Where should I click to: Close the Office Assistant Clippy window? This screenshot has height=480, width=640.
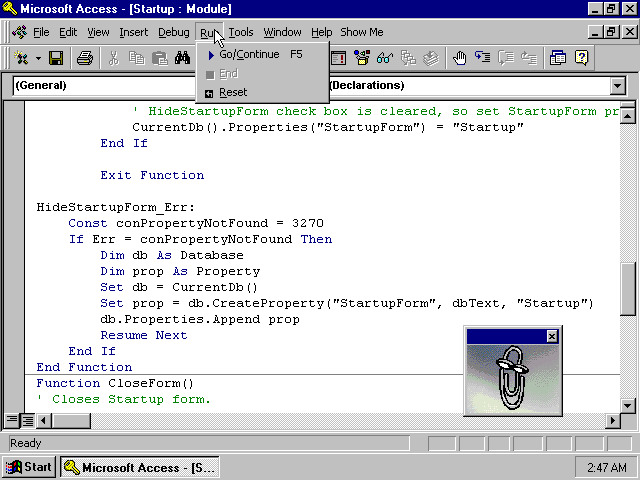(x=552, y=336)
